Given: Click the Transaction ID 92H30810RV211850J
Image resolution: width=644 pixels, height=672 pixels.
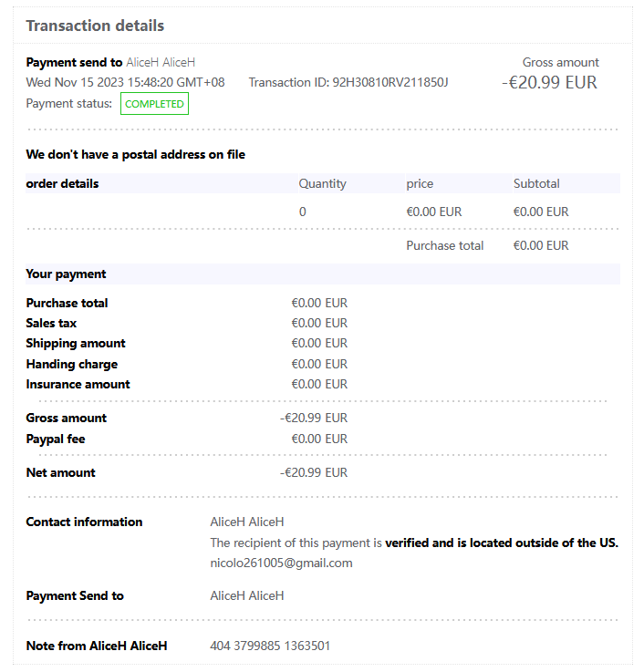Looking at the screenshot, I should 348,83.
